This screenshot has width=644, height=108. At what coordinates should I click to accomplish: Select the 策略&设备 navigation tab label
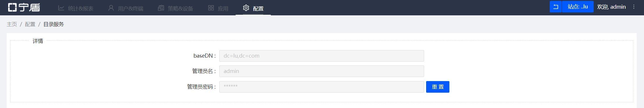point(180,9)
